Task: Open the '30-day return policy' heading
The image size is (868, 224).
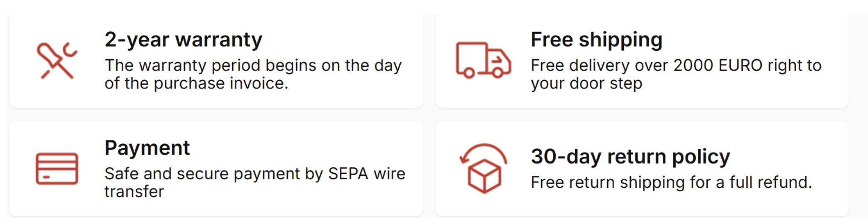Action: point(630,157)
